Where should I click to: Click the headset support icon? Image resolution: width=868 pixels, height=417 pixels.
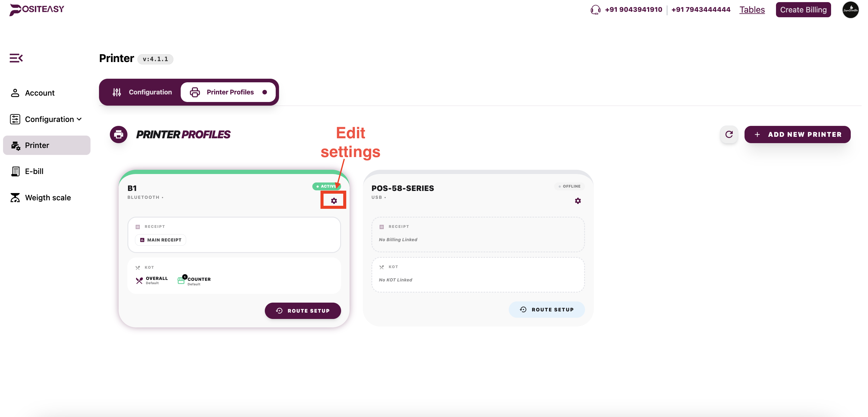pyautogui.click(x=595, y=10)
